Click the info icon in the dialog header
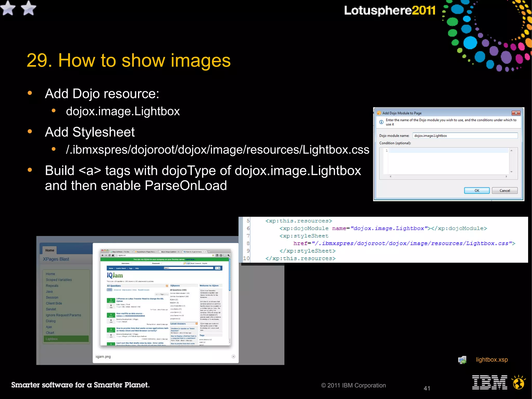This screenshot has width=532, height=399. click(381, 122)
